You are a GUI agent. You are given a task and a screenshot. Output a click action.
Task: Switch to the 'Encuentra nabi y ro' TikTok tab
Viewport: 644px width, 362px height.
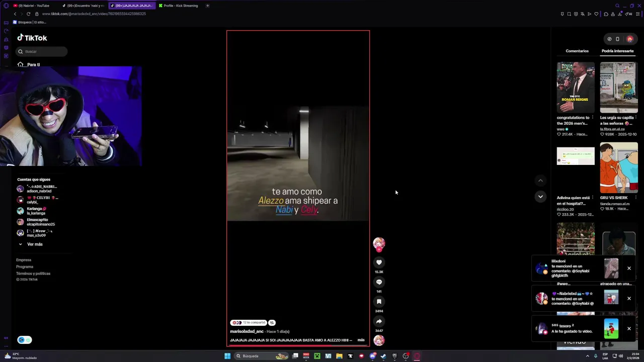(83, 6)
